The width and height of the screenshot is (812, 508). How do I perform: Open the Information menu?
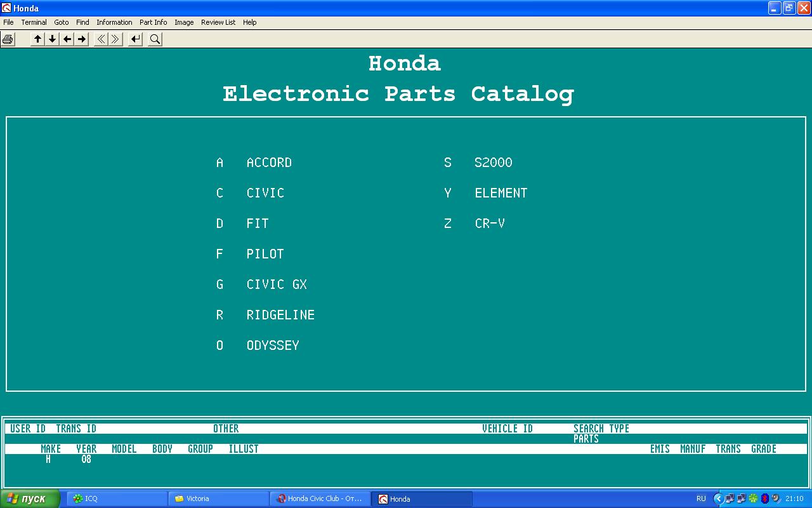(114, 22)
